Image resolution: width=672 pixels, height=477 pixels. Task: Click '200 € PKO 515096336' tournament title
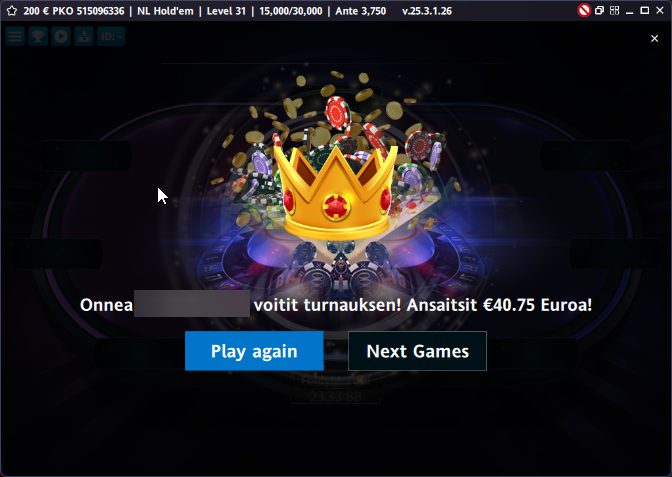[x=74, y=11]
